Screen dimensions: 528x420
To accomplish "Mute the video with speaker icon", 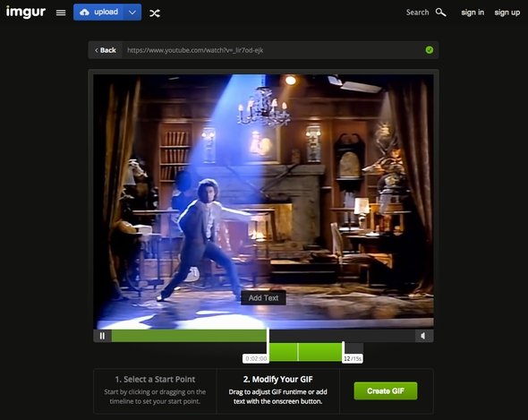I will pyautogui.click(x=423, y=336).
